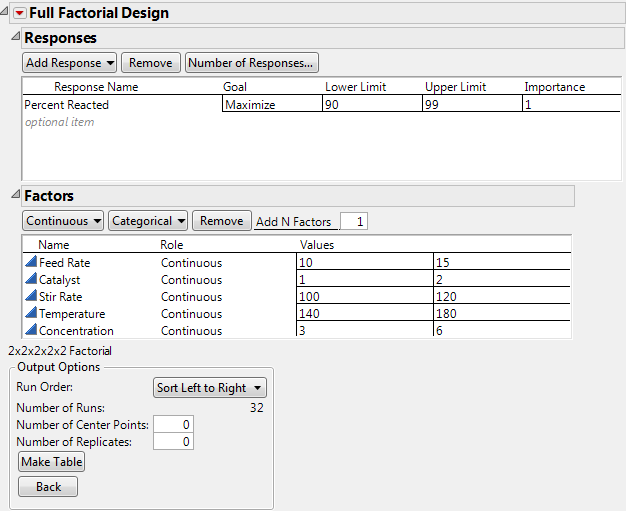Viewport: 626px width, 511px height.
Task: Click the Make Table button
Action: coord(51,462)
